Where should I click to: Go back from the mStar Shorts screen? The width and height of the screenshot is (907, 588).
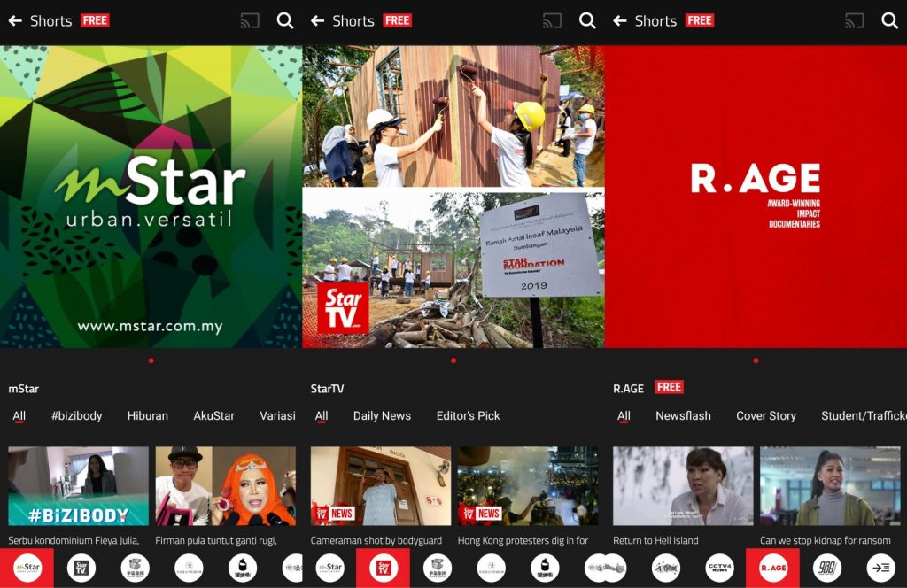pos(15,21)
